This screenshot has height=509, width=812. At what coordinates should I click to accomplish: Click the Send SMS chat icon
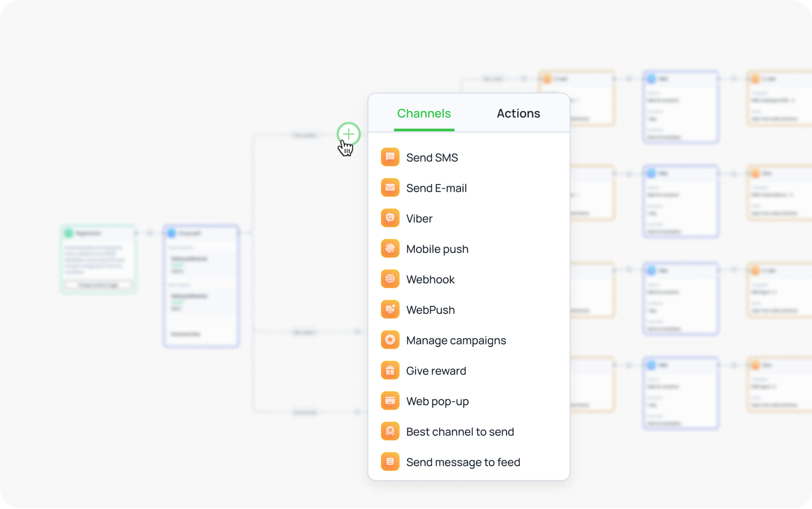coord(390,157)
